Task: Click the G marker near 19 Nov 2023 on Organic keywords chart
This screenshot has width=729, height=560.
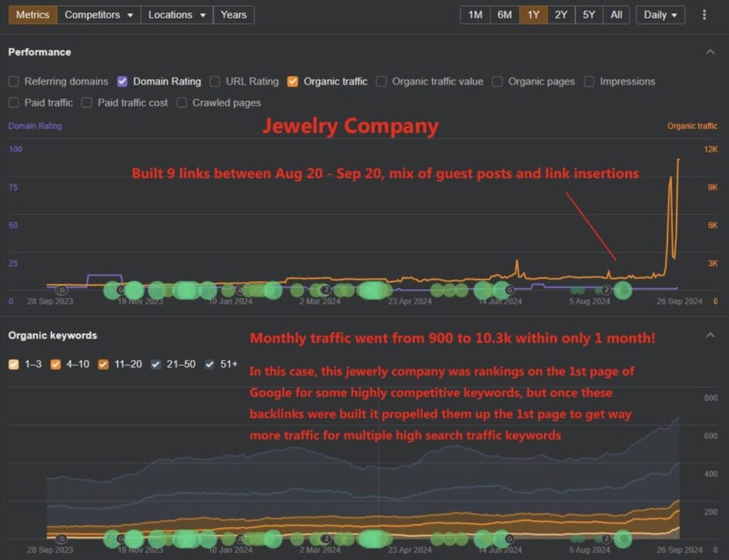Action: 120,539
